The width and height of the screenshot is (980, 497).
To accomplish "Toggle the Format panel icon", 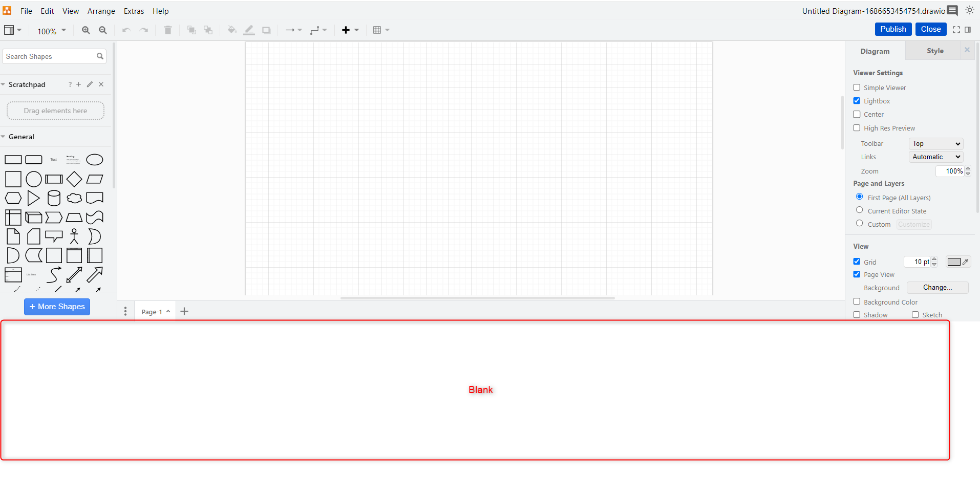I will click(x=968, y=30).
